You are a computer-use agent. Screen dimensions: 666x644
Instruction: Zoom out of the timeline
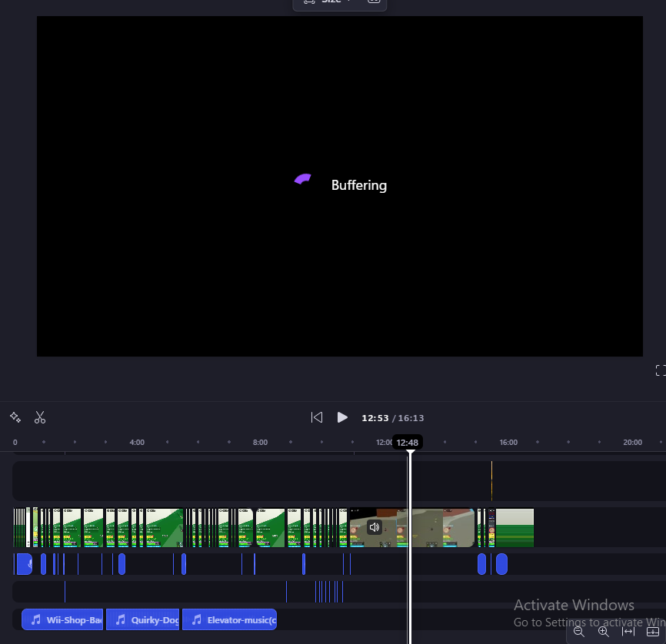tap(579, 632)
